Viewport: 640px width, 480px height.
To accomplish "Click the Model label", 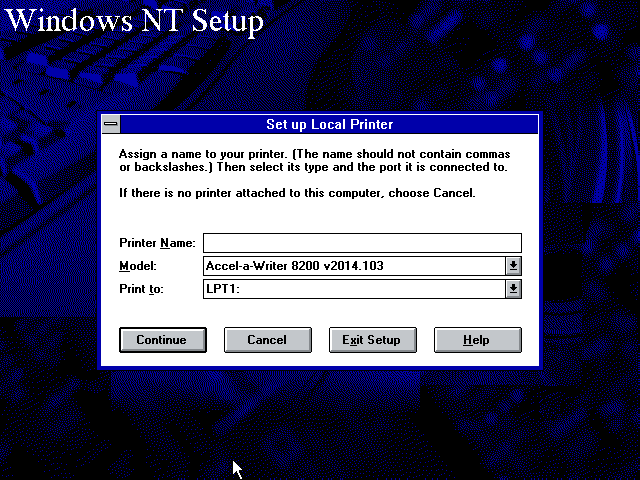I will point(138,266).
